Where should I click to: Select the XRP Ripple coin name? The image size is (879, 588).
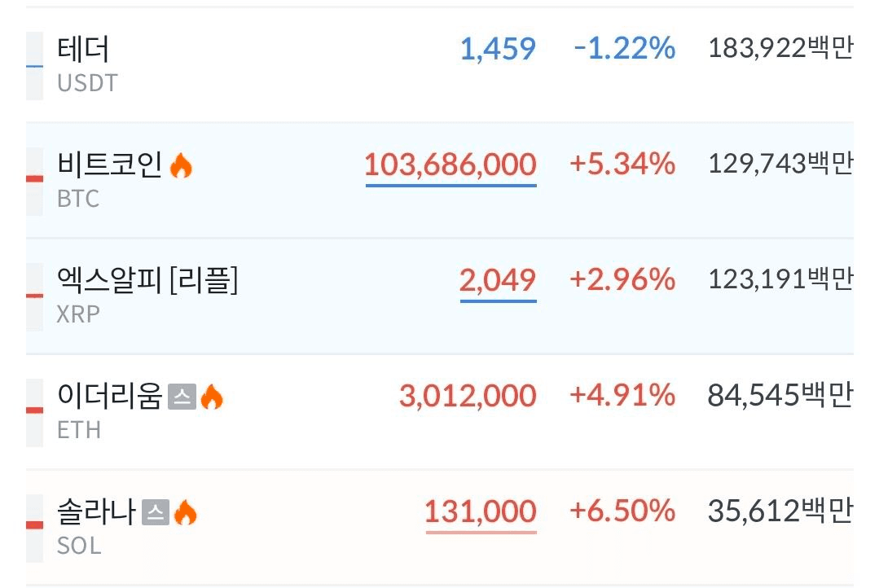pos(147,281)
